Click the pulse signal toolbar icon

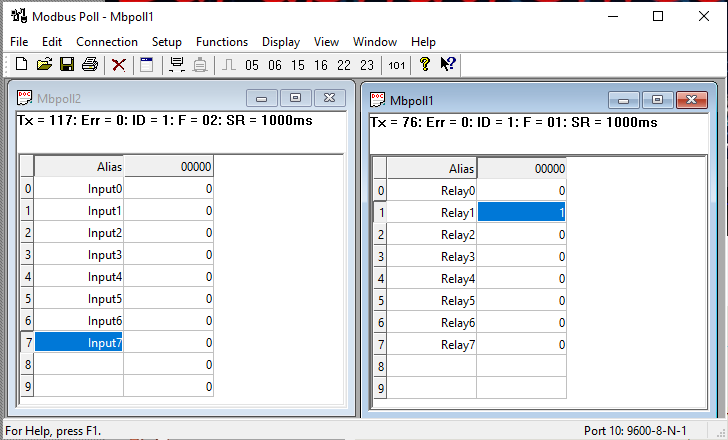click(x=228, y=65)
